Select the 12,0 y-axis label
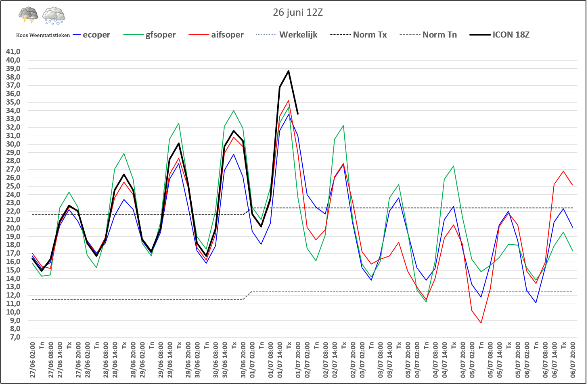This screenshot has height=384, width=588. tap(13, 295)
